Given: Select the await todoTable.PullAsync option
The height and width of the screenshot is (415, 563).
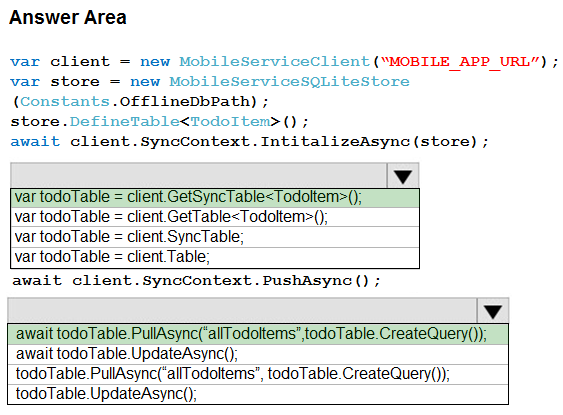Looking at the screenshot, I should 258,334.
